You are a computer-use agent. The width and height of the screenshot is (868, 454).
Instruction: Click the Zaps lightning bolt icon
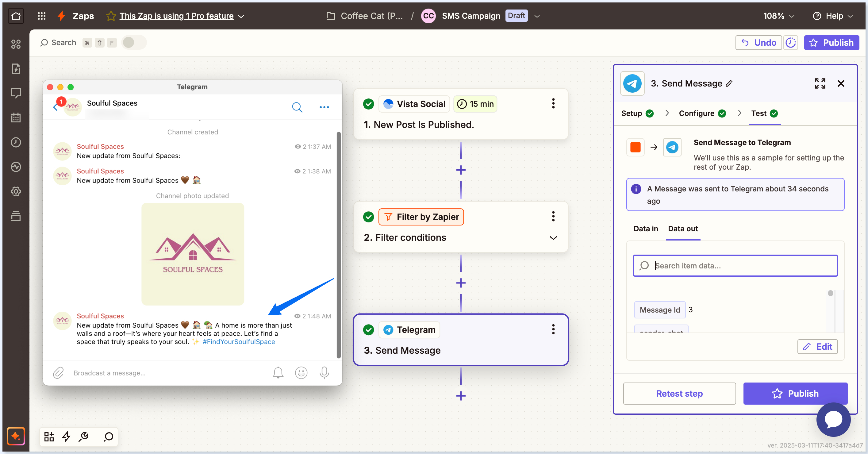(x=61, y=16)
